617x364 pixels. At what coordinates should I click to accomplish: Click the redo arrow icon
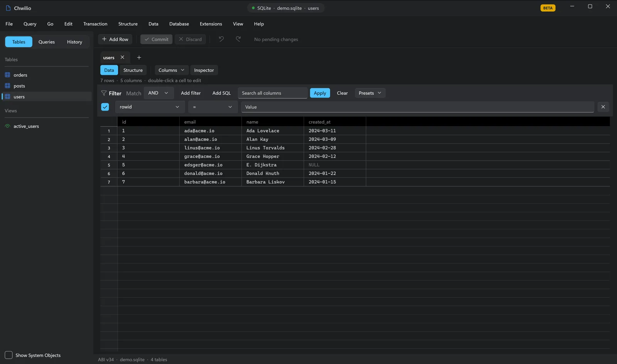pyautogui.click(x=238, y=39)
